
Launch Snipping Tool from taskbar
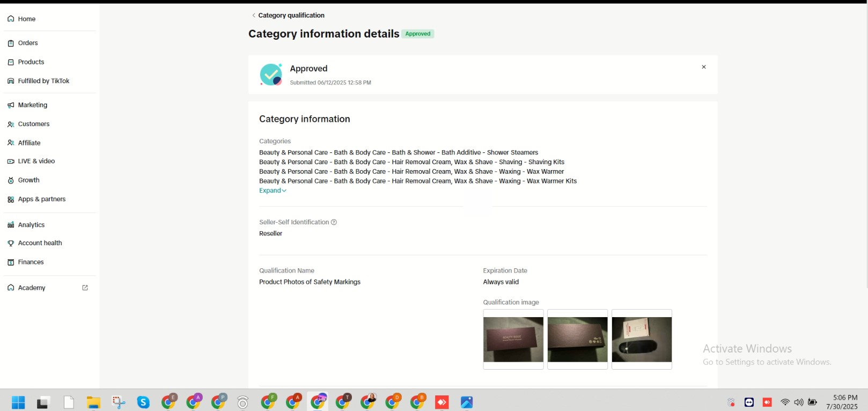coord(119,402)
